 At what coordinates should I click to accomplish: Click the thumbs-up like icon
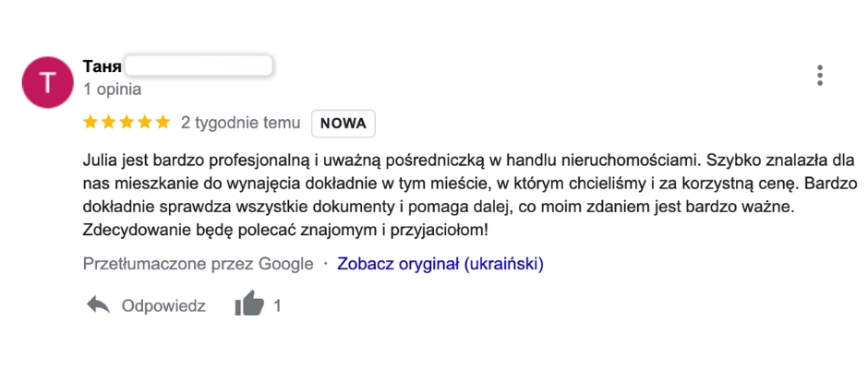[x=249, y=304]
